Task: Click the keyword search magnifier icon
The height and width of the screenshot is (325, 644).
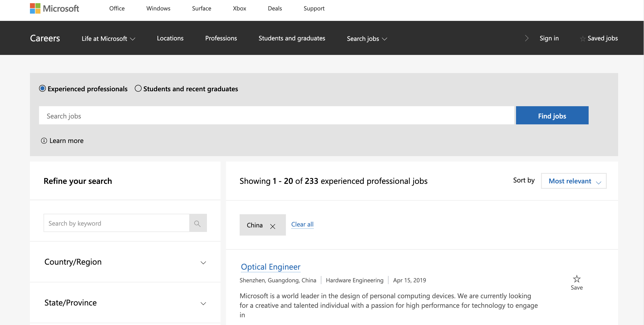Action: point(197,223)
